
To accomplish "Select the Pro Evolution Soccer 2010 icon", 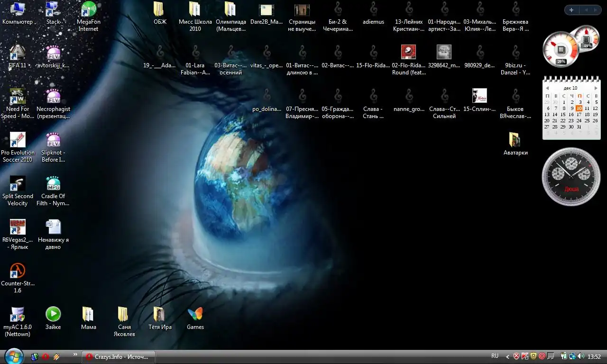I will pyautogui.click(x=18, y=140).
